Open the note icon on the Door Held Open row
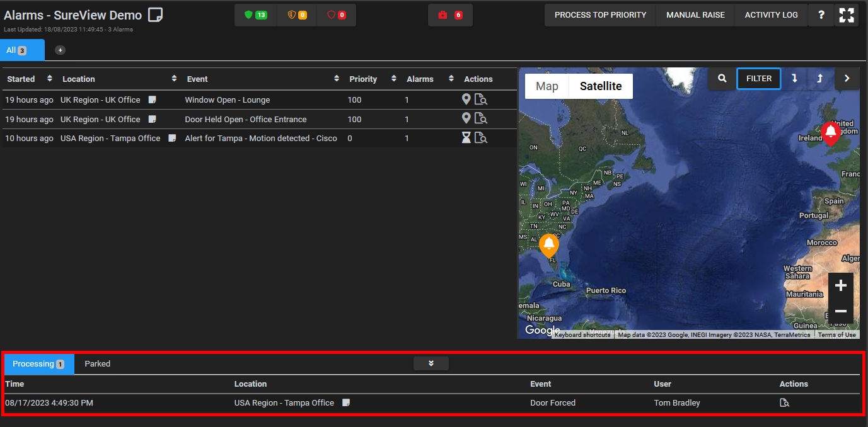This screenshot has width=868, height=427. 152,119
